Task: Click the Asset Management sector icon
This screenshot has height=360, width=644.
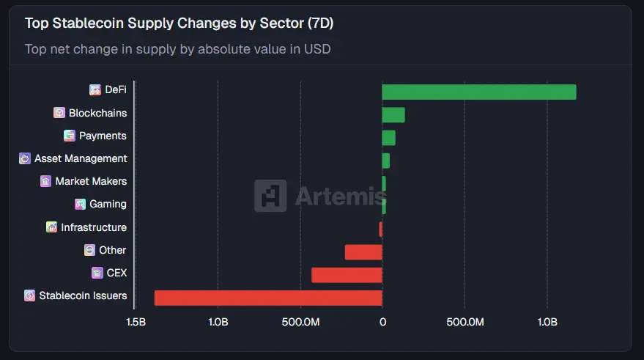Action: pyautogui.click(x=25, y=158)
